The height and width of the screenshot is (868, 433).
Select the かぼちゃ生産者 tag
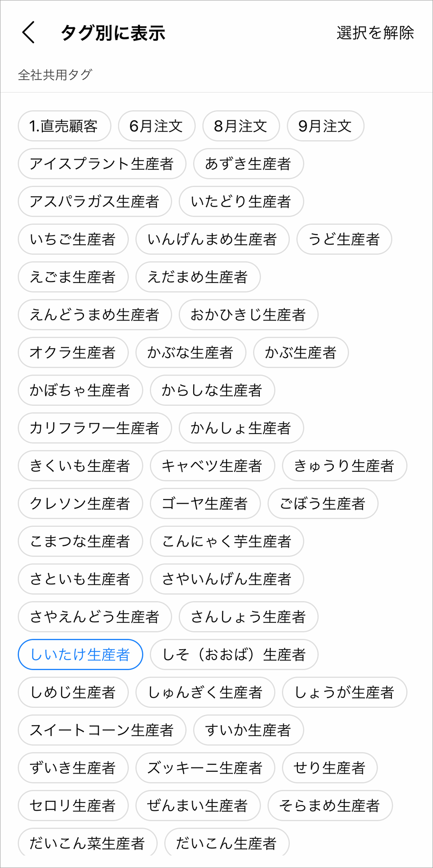80,390
